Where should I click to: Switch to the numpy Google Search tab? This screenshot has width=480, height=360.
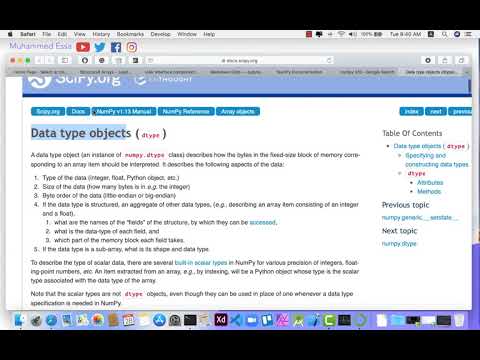366,72
